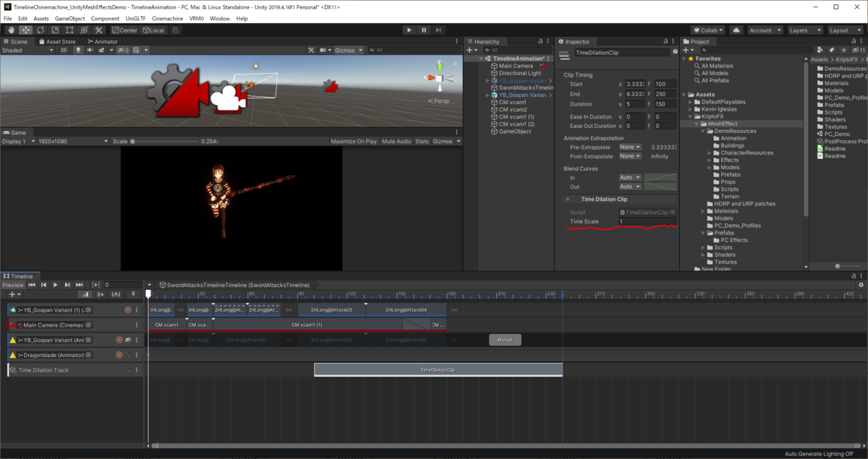Click Stats button in Game view
The image size is (868, 459).
coord(422,141)
